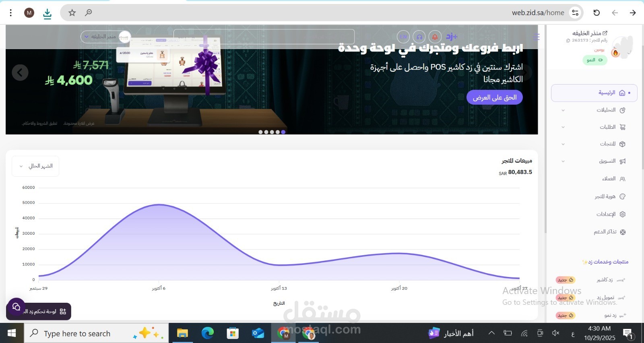Open the site settings icon beside the URL
Image resolution: width=644 pixels, height=343 pixels.
click(x=575, y=13)
